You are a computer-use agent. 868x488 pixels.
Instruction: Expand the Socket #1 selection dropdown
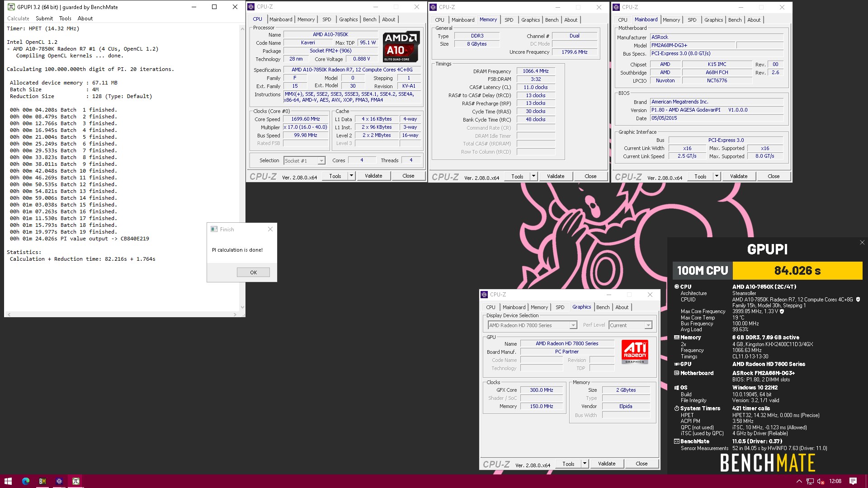pyautogui.click(x=321, y=161)
